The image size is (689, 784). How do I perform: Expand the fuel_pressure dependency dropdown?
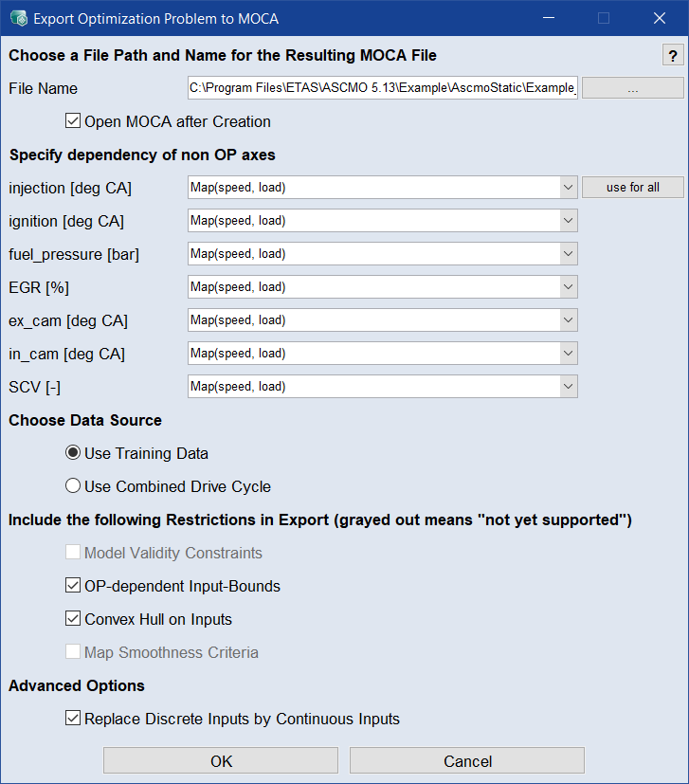[568, 254]
